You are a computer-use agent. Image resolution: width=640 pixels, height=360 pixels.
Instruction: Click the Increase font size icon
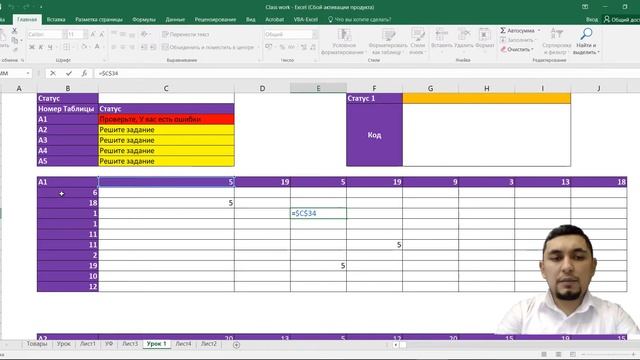coord(93,35)
